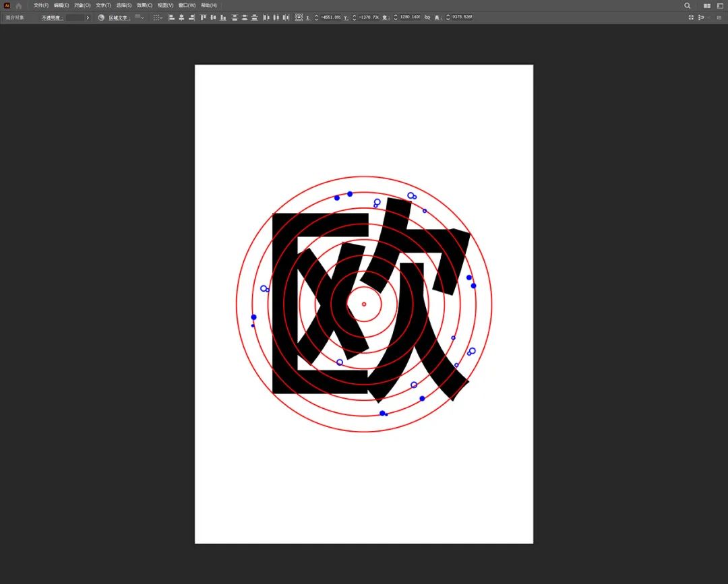Click the vertical distribute top icon
This screenshot has height=584, width=728.
[235, 18]
